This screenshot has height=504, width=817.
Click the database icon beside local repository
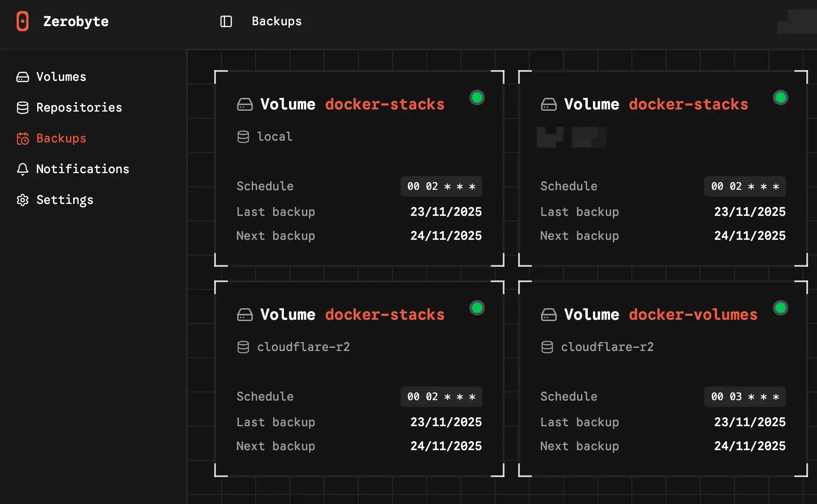click(243, 137)
